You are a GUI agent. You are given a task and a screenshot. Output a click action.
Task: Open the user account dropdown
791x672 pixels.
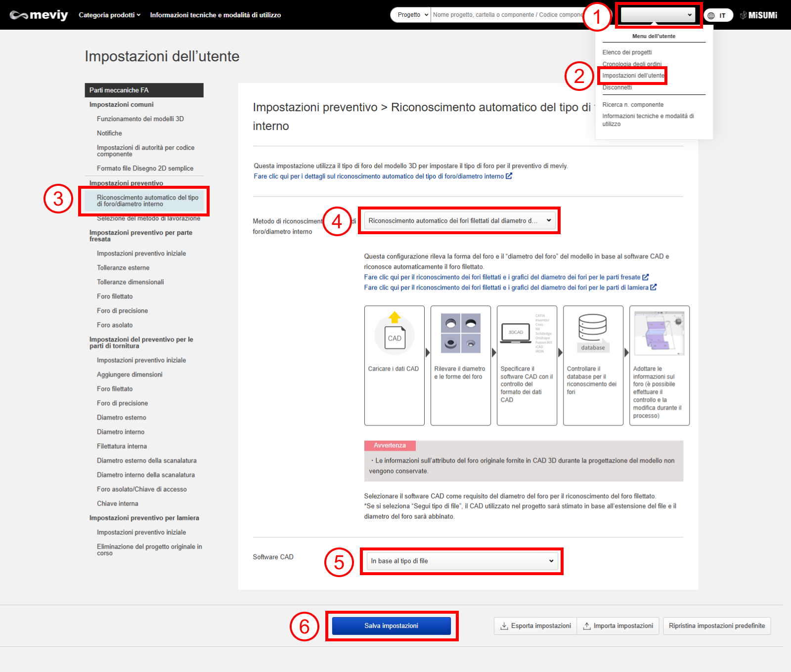[x=657, y=15]
